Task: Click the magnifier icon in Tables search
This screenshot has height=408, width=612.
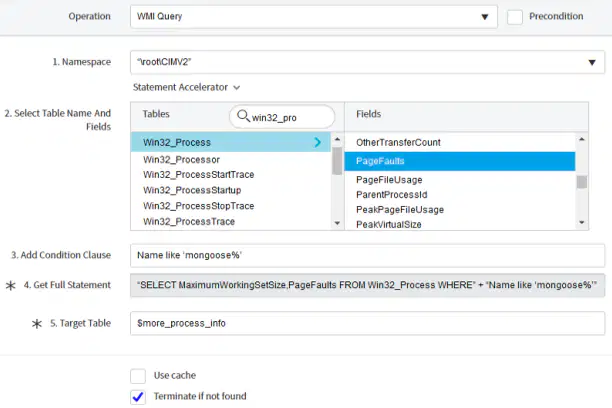Action: 243,116
